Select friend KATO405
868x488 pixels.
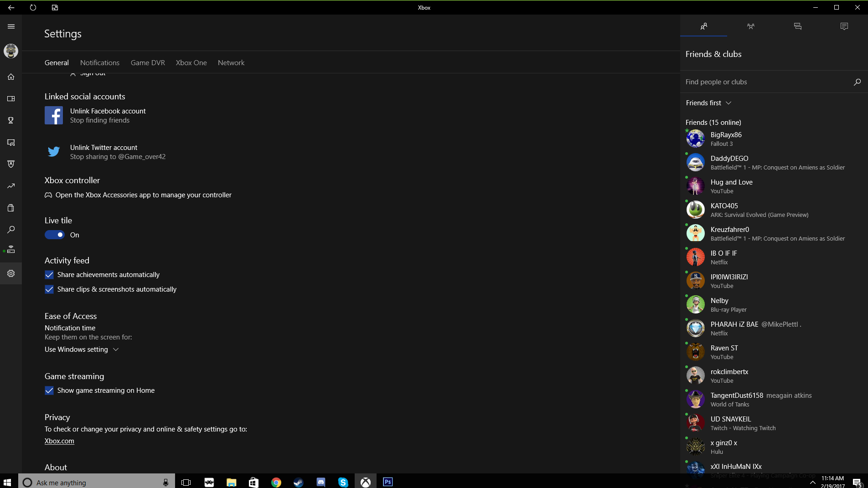(x=774, y=210)
